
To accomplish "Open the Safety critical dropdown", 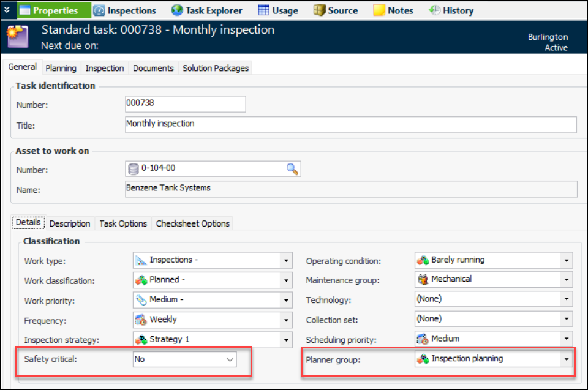I will pos(230,359).
